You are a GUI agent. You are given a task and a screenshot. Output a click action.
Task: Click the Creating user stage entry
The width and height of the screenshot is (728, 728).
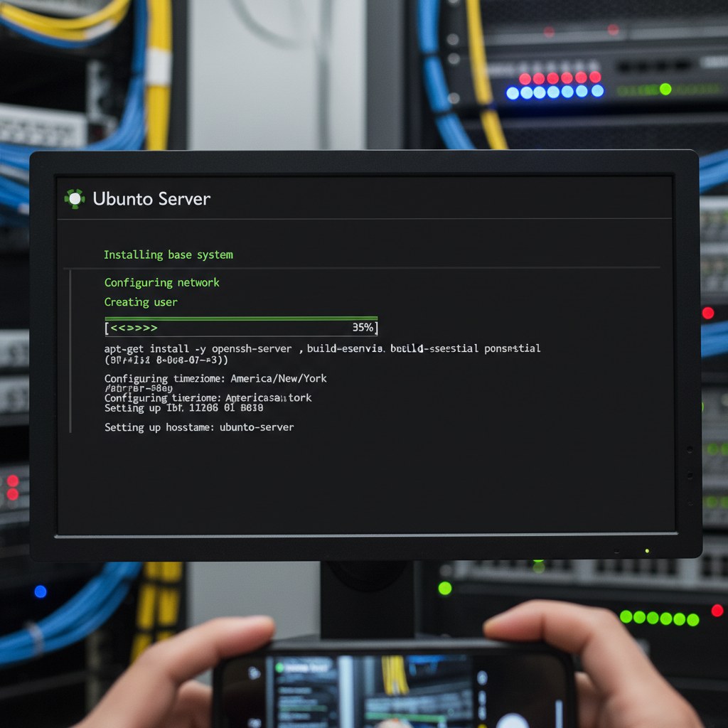pyautogui.click(x=140, y=301)
